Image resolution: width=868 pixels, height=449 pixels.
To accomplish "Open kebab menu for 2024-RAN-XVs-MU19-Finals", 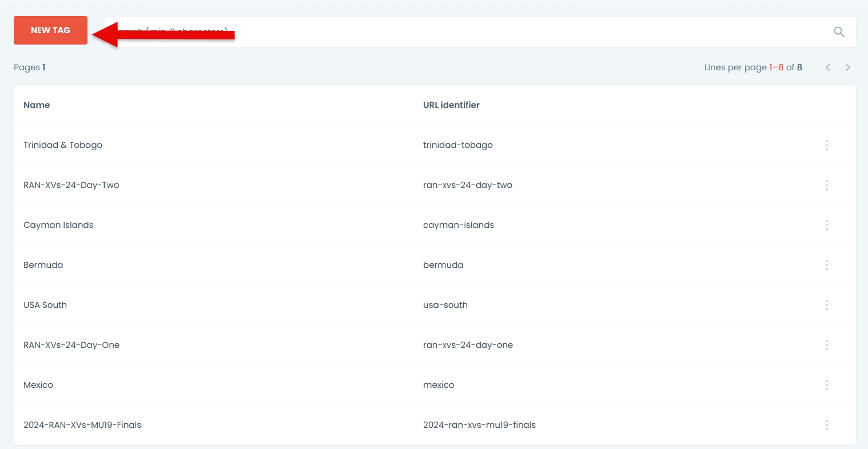I will tap(826, 425).
